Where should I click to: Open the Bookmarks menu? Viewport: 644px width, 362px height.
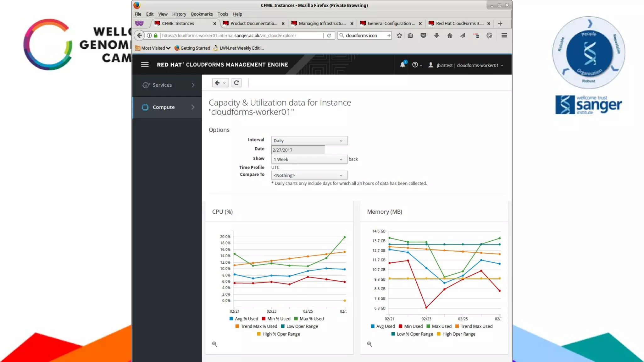click(x=202, y=14)
